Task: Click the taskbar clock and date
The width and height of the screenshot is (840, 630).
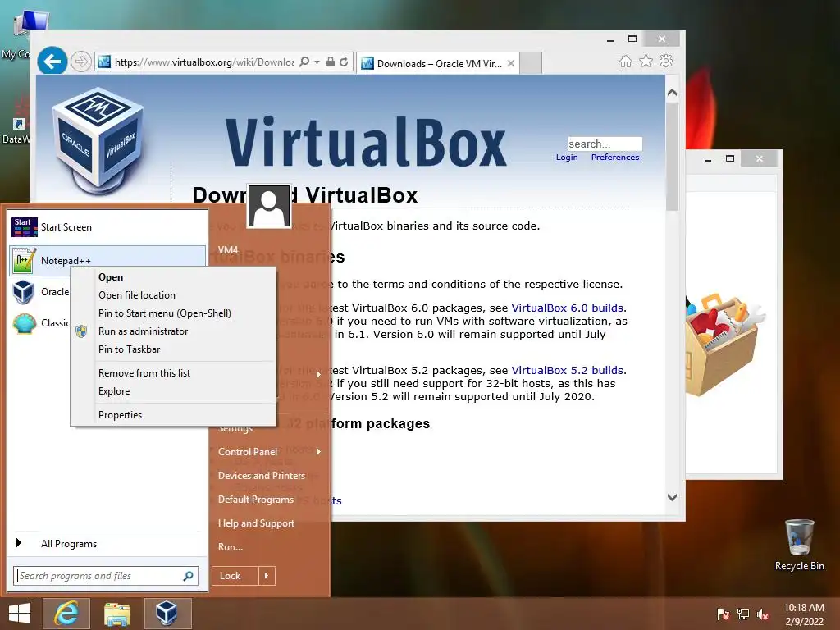Action: (804, 614)
